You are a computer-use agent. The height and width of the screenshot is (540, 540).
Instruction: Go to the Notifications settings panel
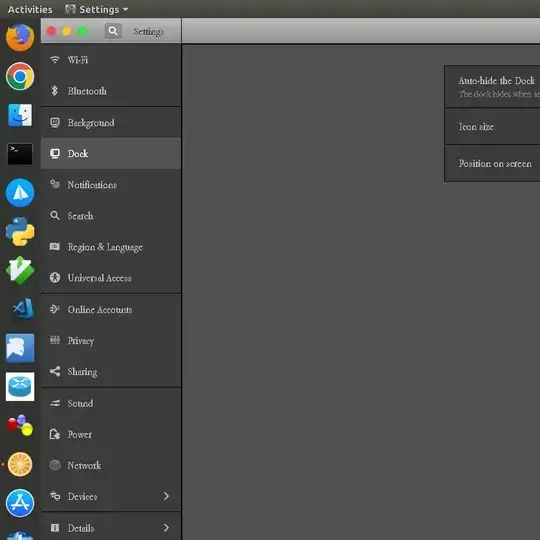tap(111, 185)
